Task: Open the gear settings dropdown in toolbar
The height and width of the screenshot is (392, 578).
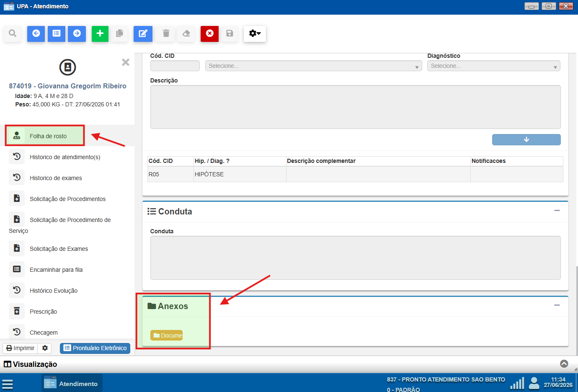Action: [255, 34]
